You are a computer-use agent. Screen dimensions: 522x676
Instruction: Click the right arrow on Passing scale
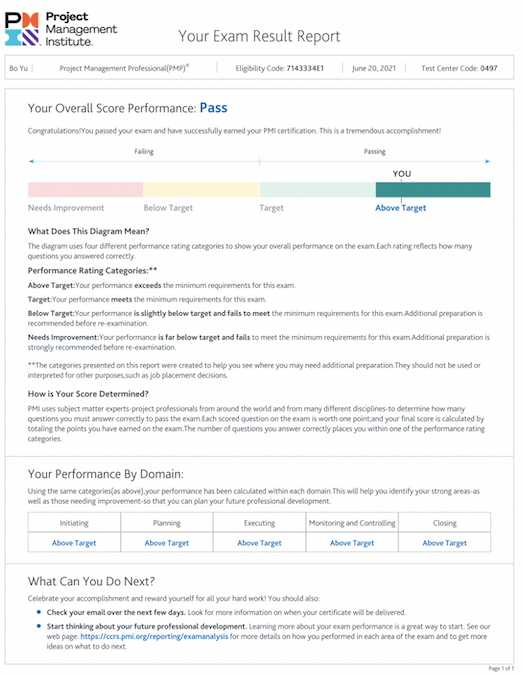487,161
